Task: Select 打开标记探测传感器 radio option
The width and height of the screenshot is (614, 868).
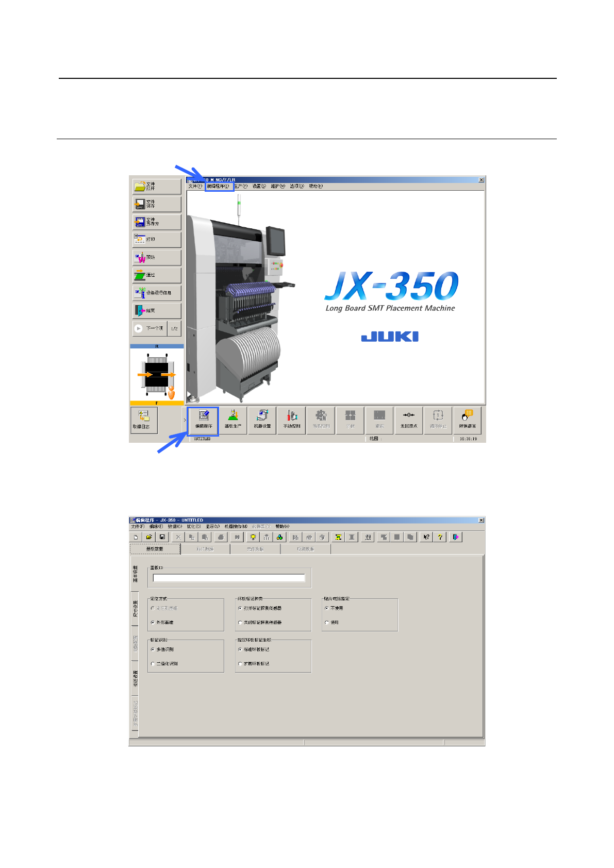Action: coord(260,608)
